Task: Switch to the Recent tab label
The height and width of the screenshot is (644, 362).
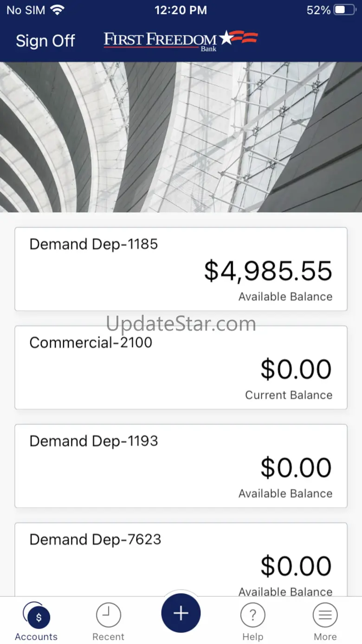Action: click(x=108, y=637)
